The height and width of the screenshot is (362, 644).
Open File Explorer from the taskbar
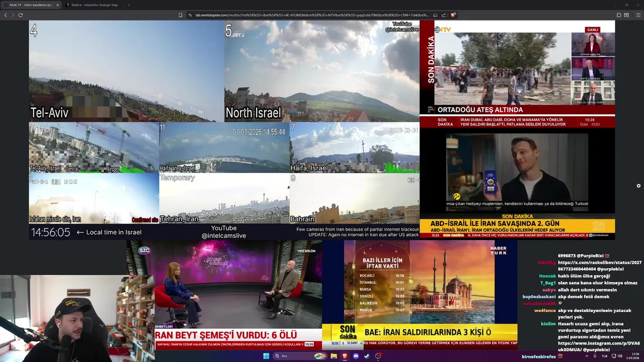(334, 356)
